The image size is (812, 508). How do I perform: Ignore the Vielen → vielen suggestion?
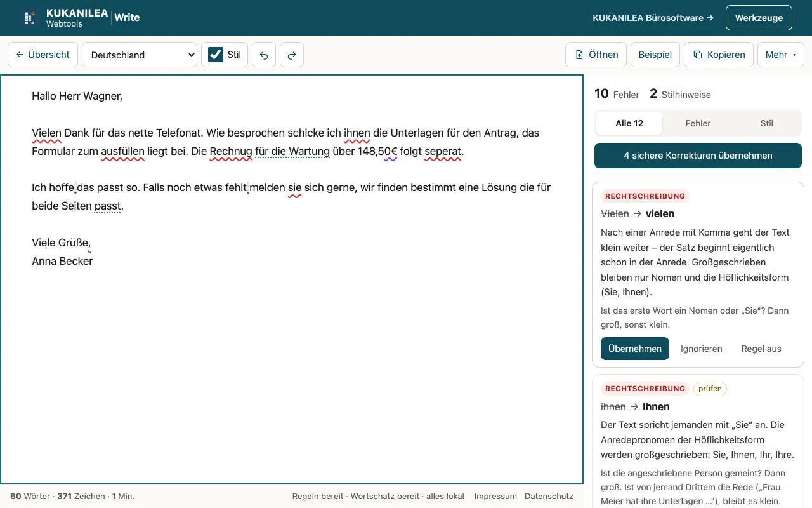point(702,349)
